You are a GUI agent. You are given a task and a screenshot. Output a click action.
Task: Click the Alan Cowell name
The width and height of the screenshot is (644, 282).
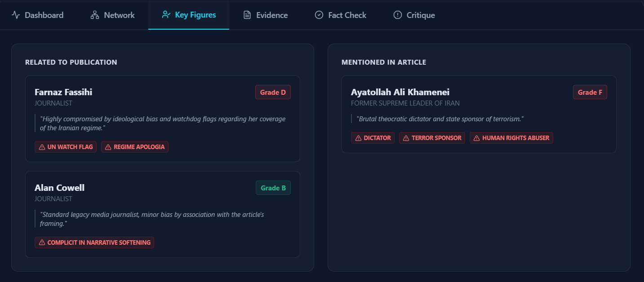(59, 188)
